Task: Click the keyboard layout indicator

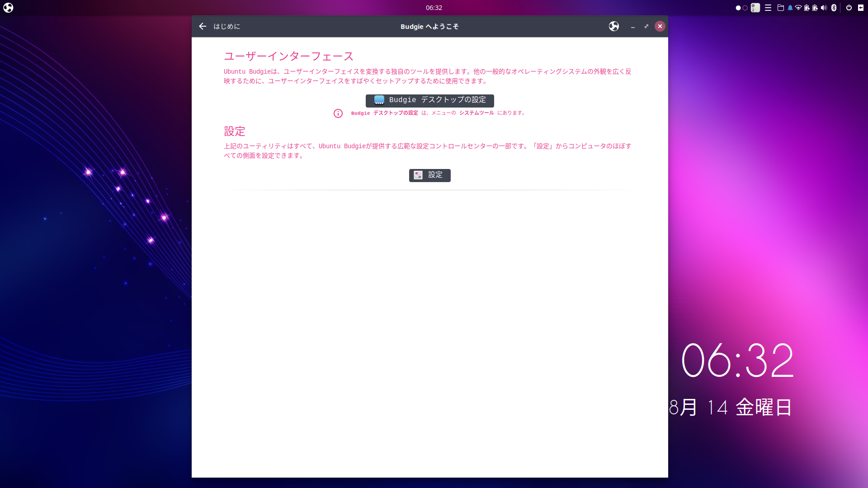Action: click(x=755, y=8)
